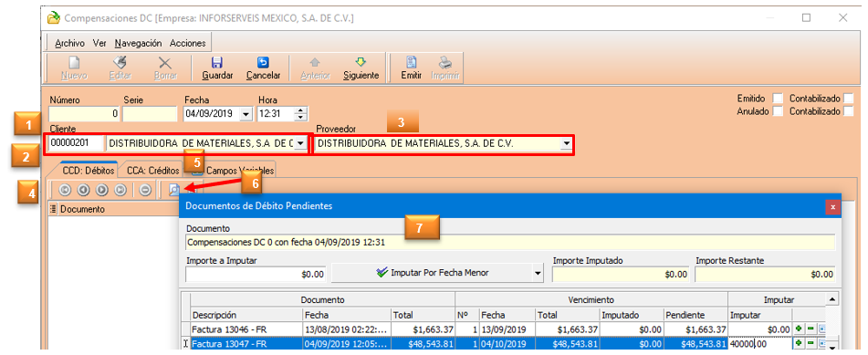Click the first record navigation icon

click(x=64, y=190)
